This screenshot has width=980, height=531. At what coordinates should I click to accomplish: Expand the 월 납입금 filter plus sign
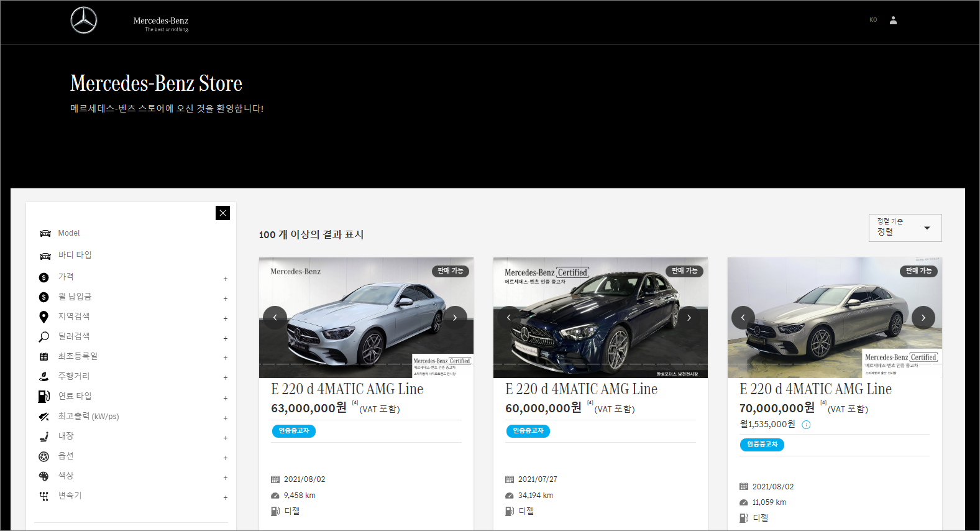click(x=226, y=298)
